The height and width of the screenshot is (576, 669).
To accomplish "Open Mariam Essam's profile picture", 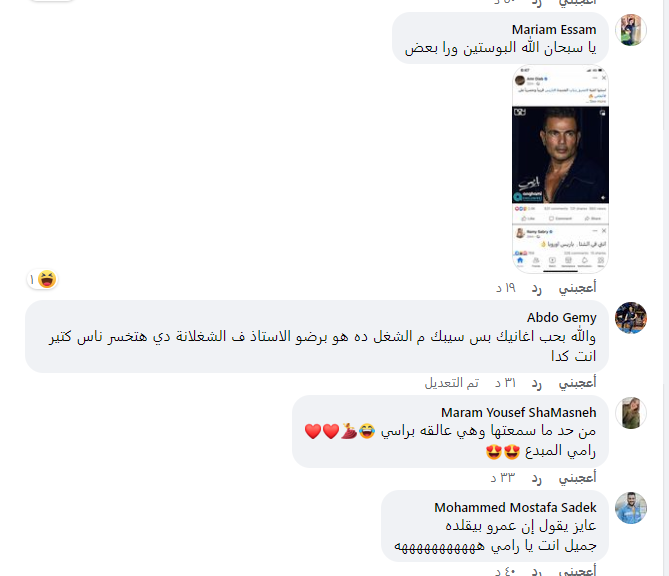I will [631, 30].
